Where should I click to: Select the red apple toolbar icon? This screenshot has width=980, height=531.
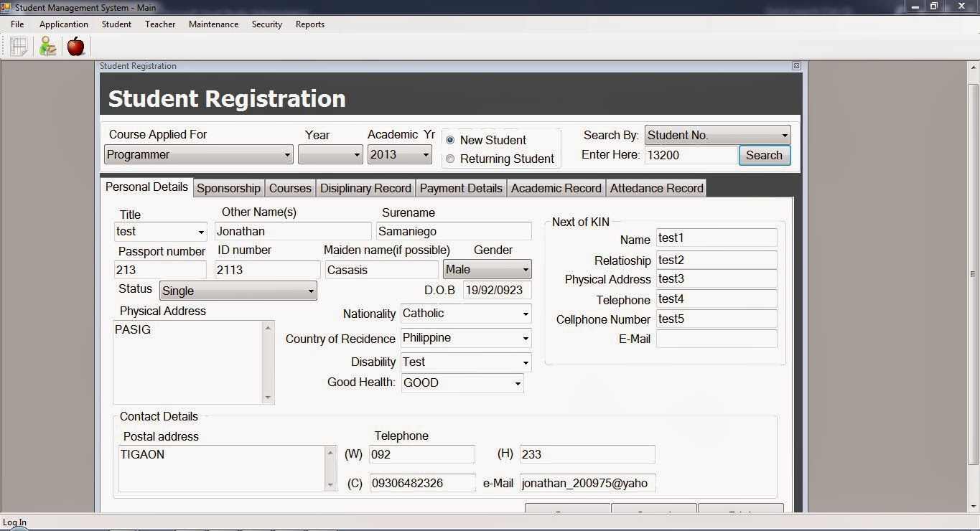[75, 46]
